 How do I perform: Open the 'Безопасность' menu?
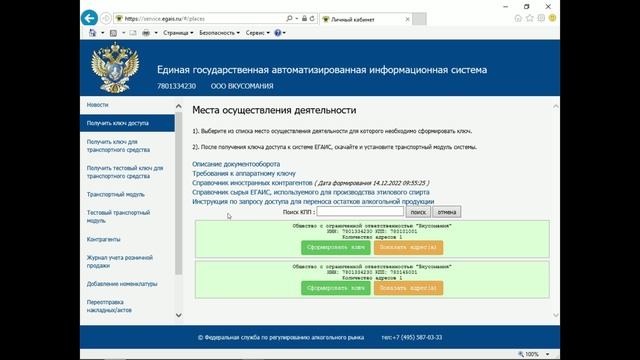coord(219,33)
